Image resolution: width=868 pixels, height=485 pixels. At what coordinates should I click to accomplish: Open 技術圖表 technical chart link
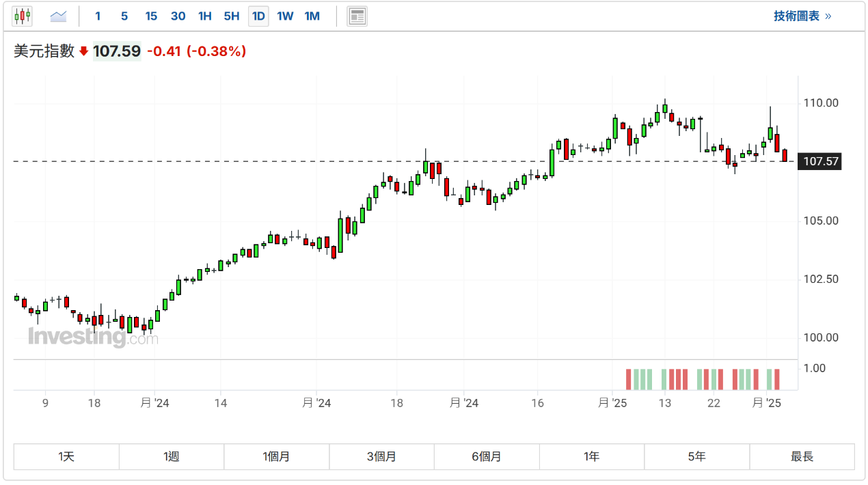796,16
